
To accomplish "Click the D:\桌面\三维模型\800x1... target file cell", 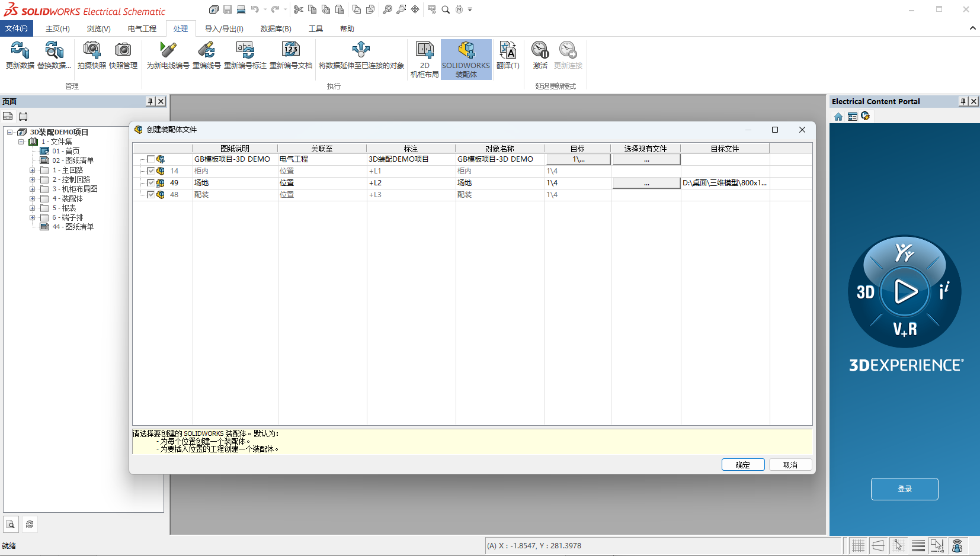I will pyautogui.click(x=725, y=183).
